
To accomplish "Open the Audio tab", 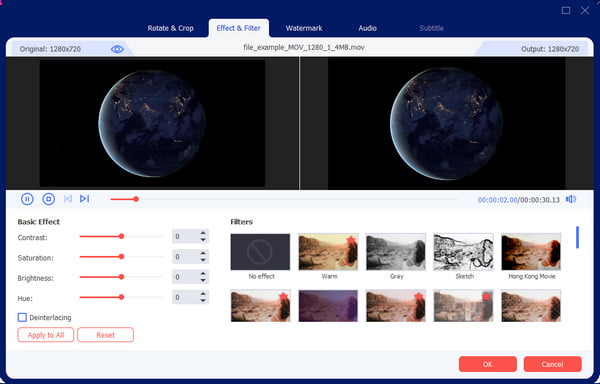I will [367, 28].
